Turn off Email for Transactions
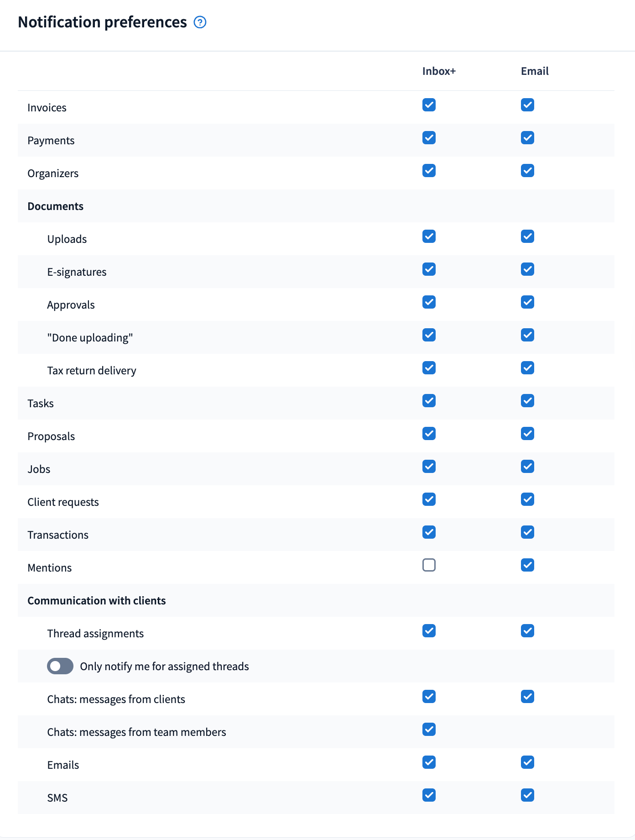The image size is (635, 840). pos(527,532)
